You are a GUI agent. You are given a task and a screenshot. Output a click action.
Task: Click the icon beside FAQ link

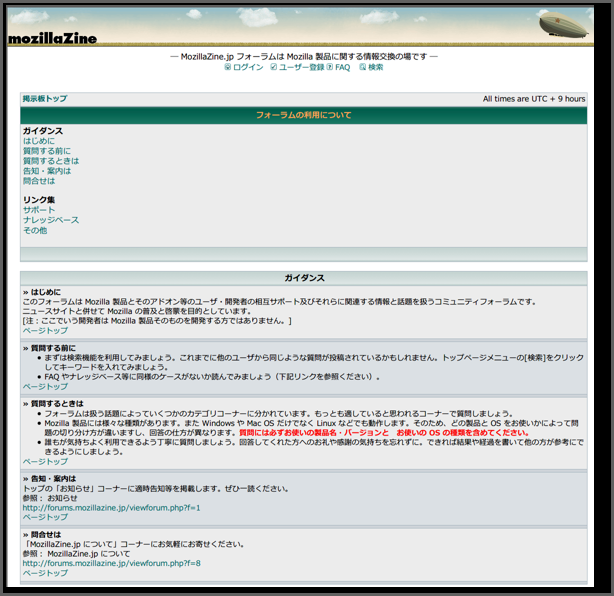(330, 68)
